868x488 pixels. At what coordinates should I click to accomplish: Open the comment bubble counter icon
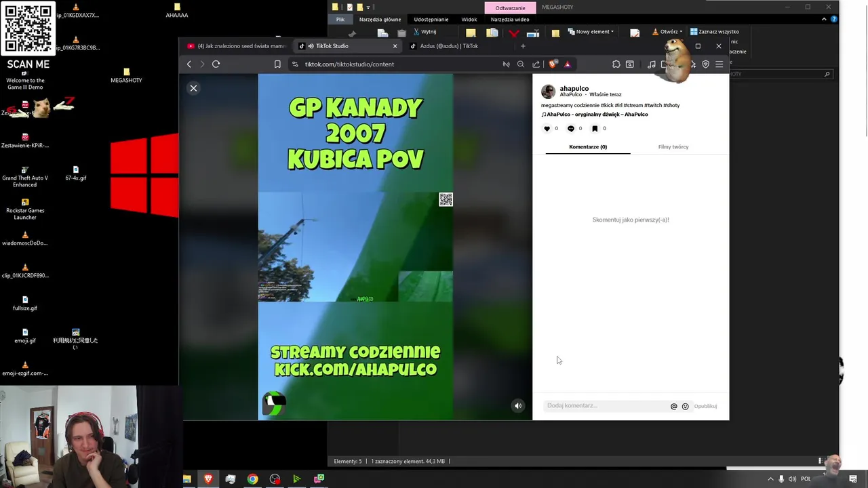[571, 129]
